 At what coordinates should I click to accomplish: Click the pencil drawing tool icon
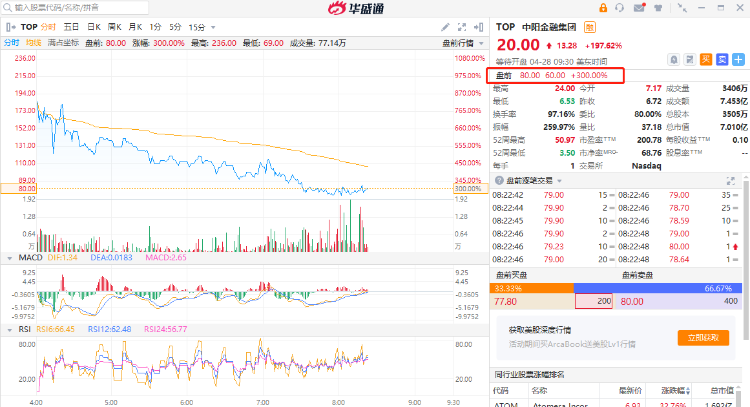coord(445,27)
